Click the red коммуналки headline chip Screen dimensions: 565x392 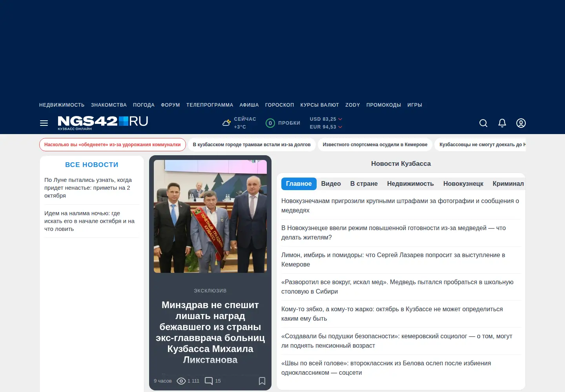click(113, 145)
